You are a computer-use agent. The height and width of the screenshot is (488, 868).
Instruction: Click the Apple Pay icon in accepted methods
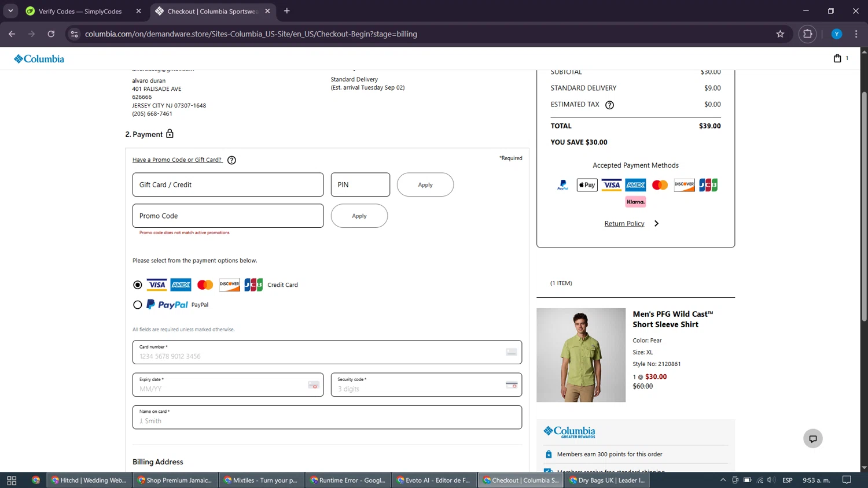pyautogui.click(x=587, y=185)
